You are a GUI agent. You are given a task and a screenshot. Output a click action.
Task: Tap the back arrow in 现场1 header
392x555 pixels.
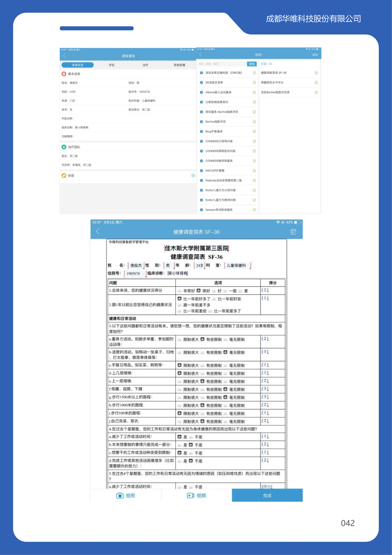tap(200, 54)
